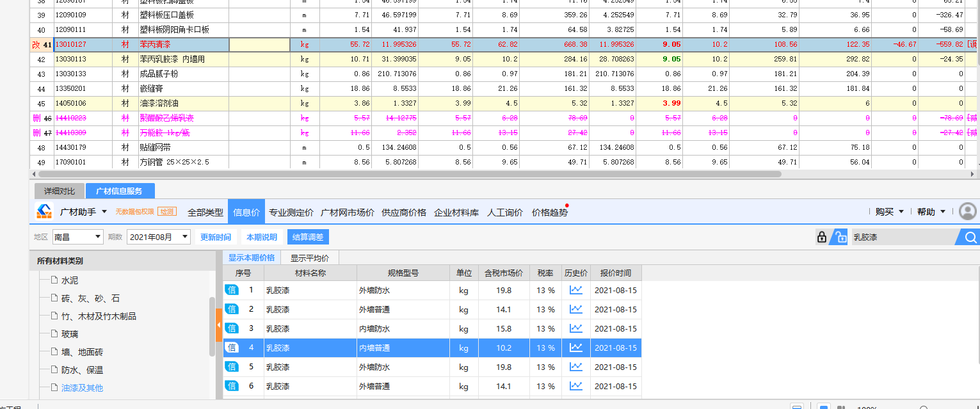This screenshot has height=409, width=980.
Task: Click the 信 badge in row 1
Action: (x=232, y=290)
